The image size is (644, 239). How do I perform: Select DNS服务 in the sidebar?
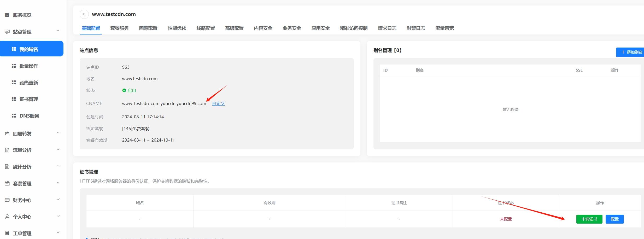pyautogui.click(x=29, y=116)
